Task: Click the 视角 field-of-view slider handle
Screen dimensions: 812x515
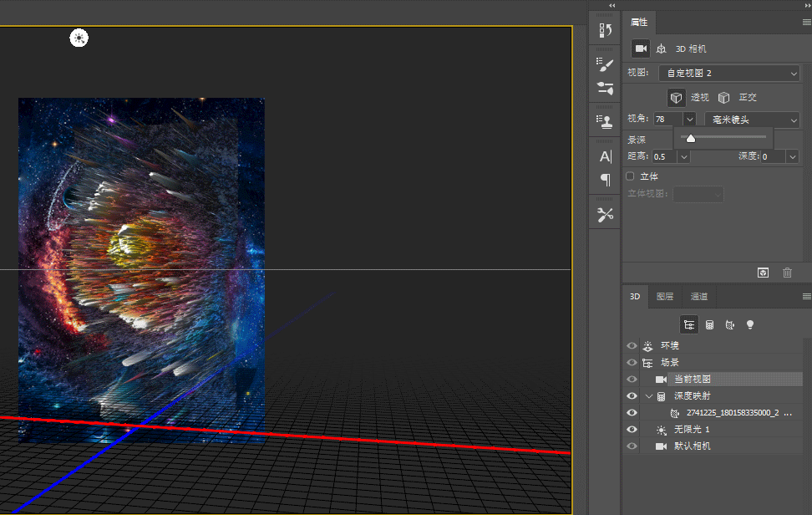Action: click(691, 139)
